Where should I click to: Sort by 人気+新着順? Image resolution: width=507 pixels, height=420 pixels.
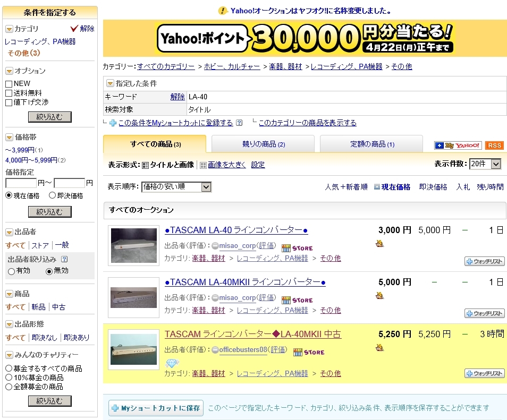pos(346,187)
